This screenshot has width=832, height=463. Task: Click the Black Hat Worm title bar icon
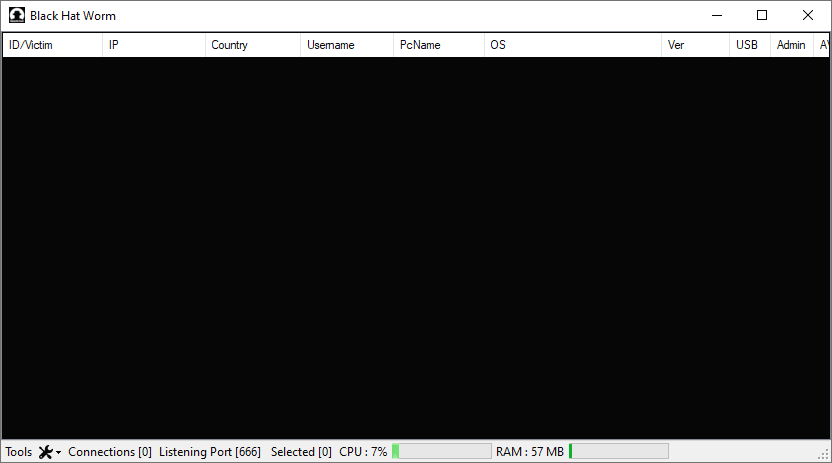[x=17, y=15]
